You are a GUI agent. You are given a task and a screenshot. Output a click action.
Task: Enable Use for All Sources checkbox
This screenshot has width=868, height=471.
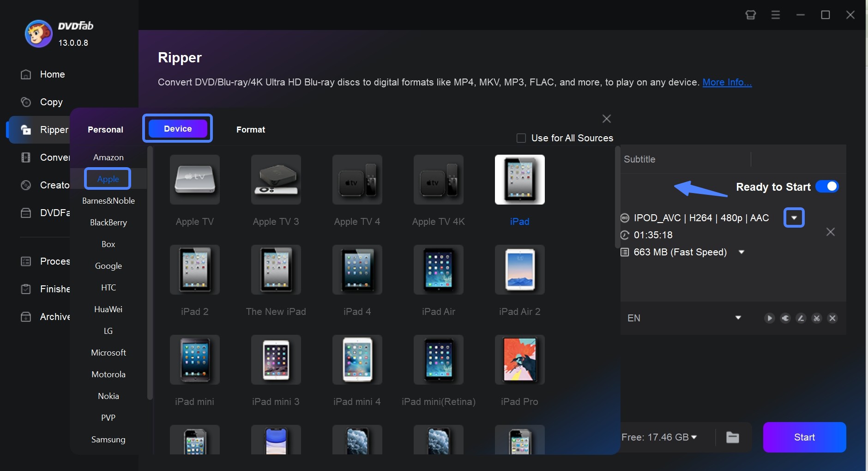click(521, 138)
